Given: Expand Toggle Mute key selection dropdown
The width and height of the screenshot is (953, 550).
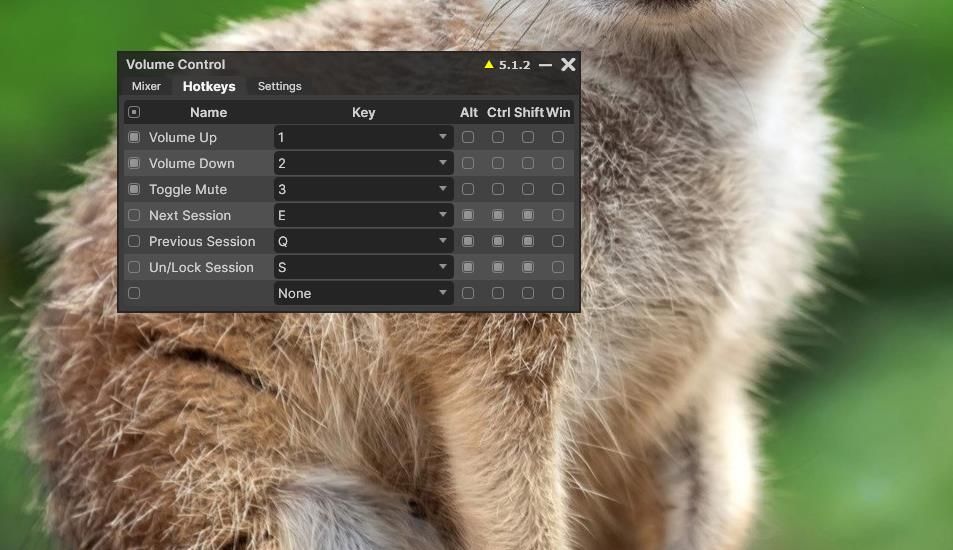Looking at the screenshot, I should 442,189.
